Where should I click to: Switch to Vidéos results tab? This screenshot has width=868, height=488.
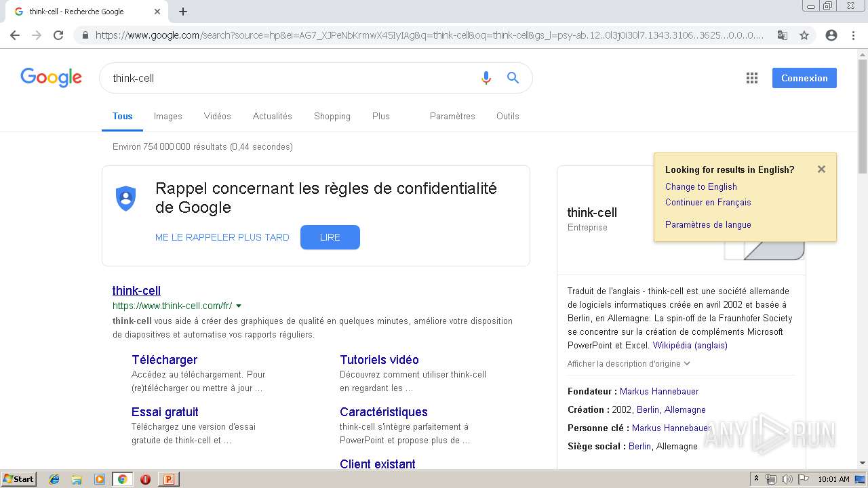(217, 116)
